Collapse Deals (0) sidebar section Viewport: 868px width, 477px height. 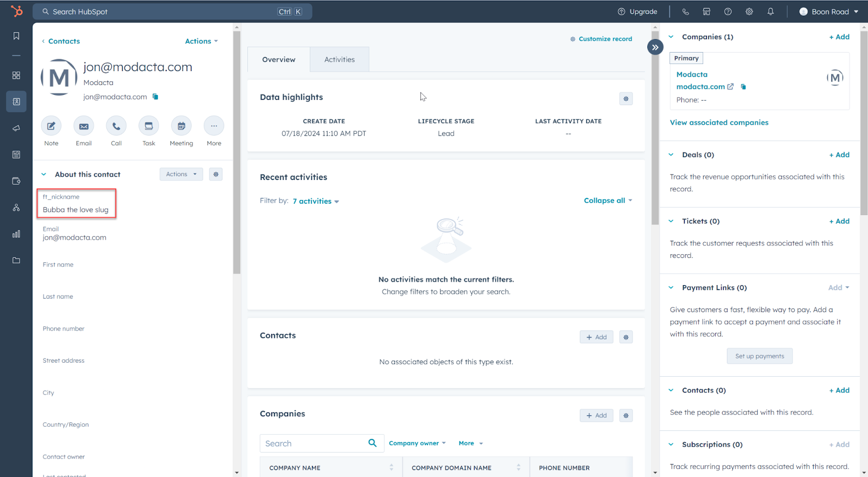671,154
